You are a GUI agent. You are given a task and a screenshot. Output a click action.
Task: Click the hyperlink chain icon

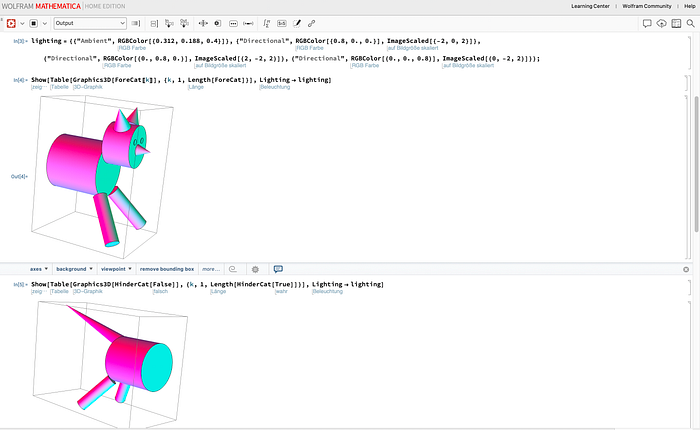click(x=312, y=23)
